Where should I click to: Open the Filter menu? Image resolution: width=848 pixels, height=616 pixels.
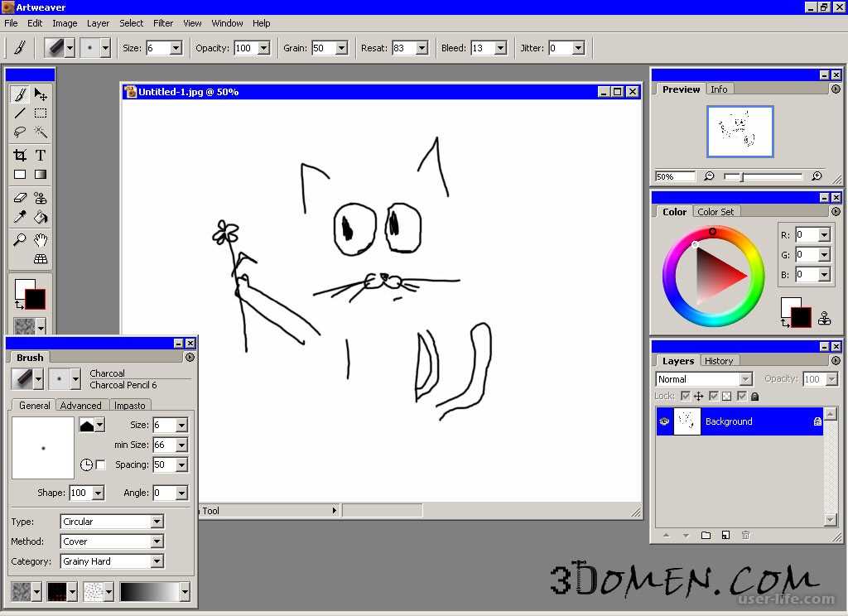click(163, 23)
